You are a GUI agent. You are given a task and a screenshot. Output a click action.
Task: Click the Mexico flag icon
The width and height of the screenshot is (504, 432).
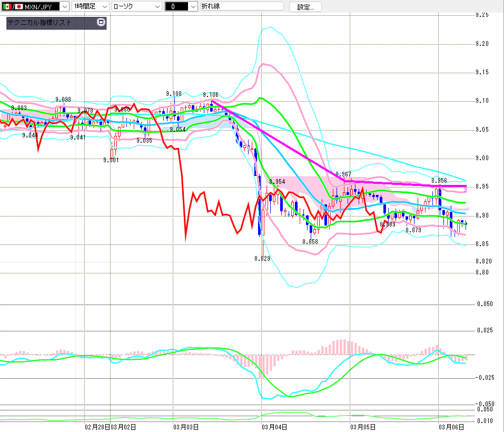click(x=6, y=7)
